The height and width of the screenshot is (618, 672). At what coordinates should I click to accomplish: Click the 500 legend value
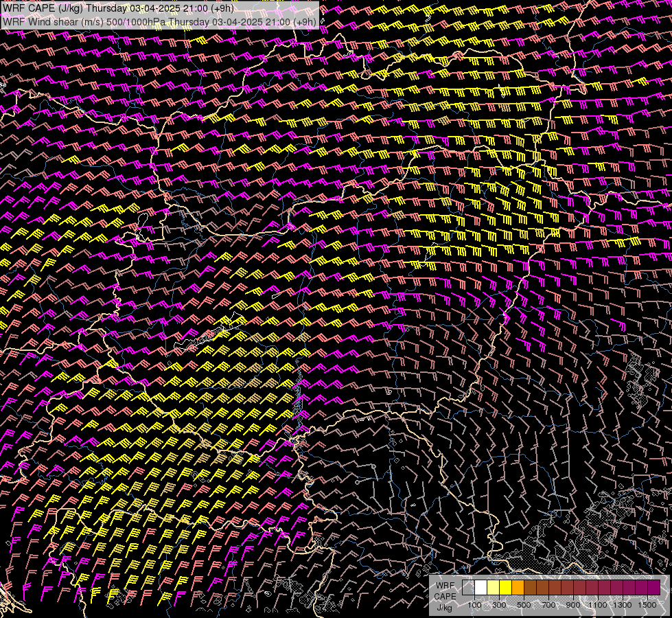tap(524, 605)
